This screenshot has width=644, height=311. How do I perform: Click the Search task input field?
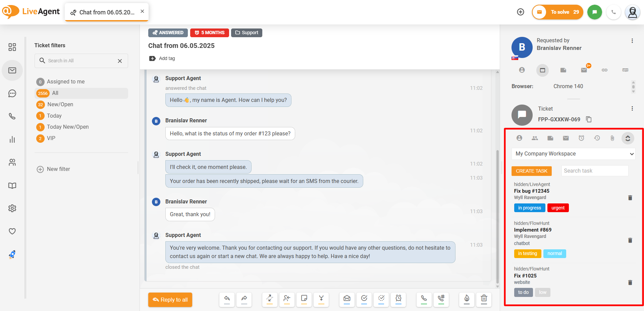click(x=594, y=171)
